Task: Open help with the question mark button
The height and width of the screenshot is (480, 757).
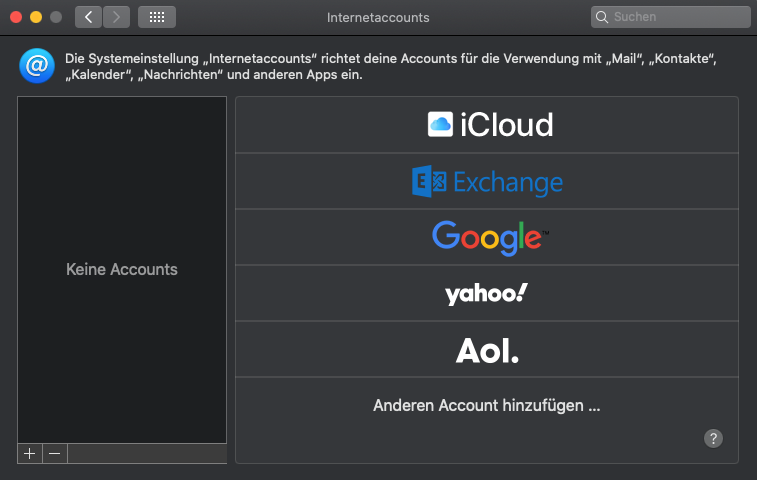Action: tap(713, 438)
